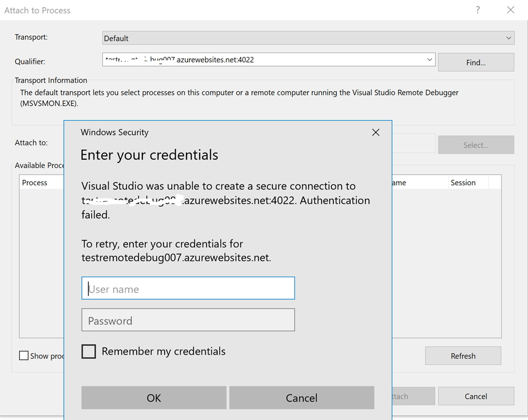Close the Attach to Process window

pyautogui.click(x=510, y=10)
